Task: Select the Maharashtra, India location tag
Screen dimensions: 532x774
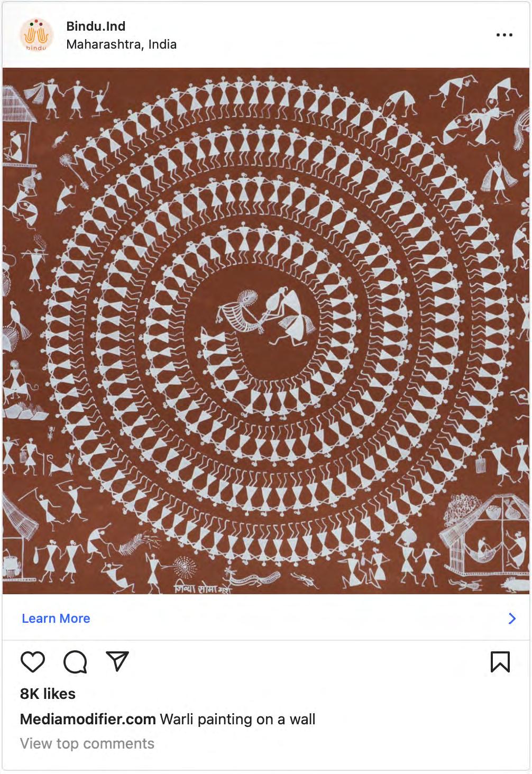Action: point(122,44)
